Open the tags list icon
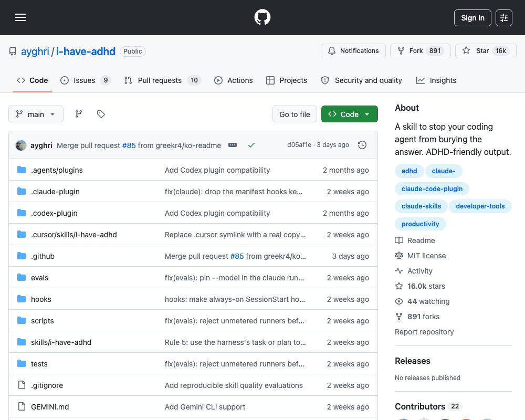The image size is (525, 420). (x=101, y=114)
